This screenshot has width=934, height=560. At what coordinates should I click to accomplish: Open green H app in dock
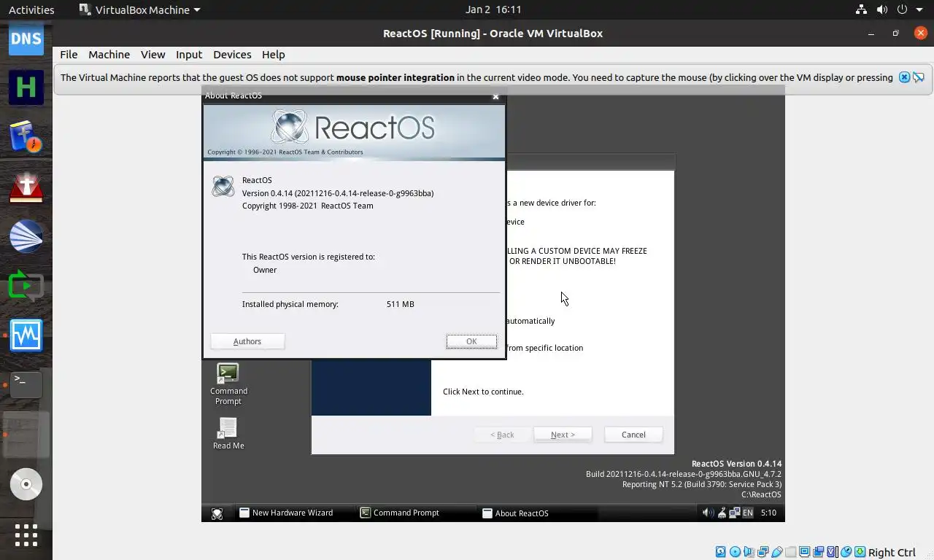26,87
